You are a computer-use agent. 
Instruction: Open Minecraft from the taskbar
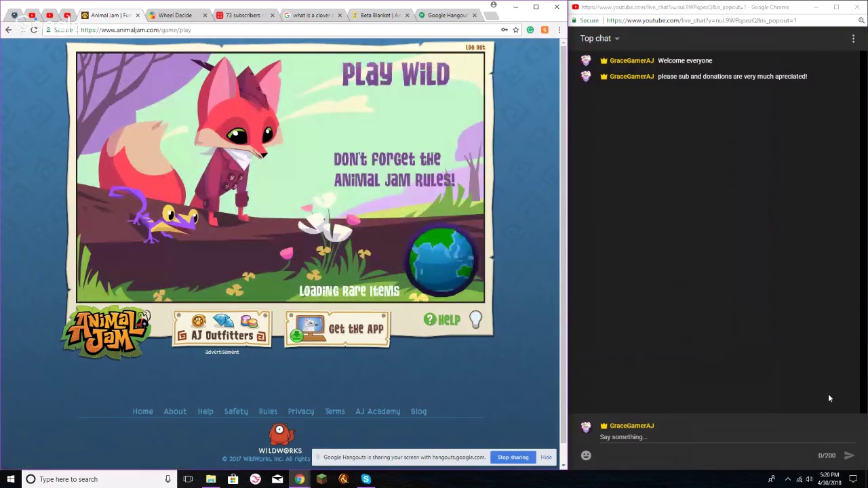tap(321, 479)
